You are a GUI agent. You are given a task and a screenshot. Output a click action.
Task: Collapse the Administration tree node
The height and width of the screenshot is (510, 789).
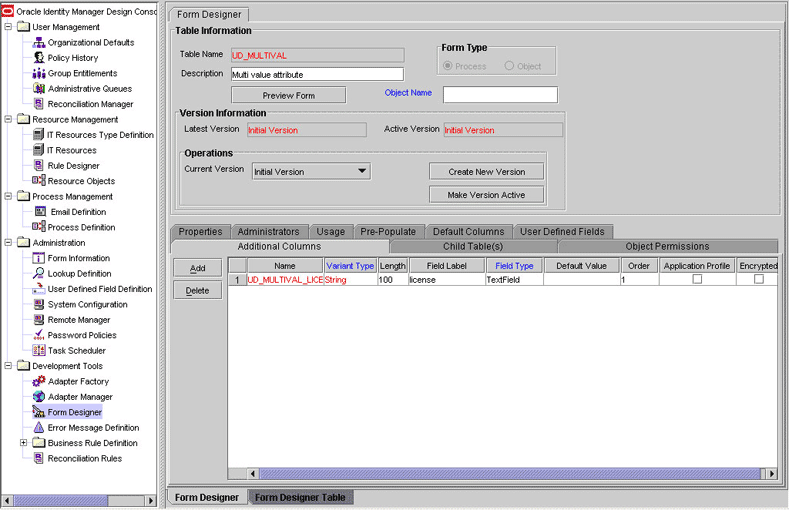coord(8,242)
